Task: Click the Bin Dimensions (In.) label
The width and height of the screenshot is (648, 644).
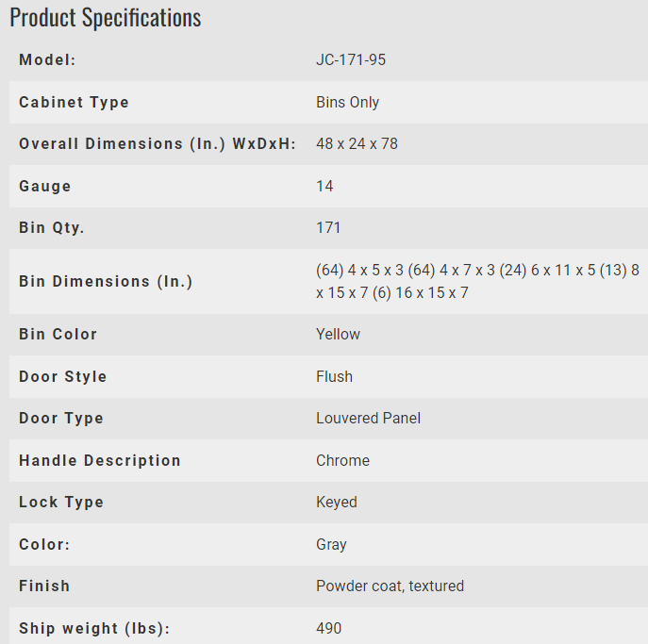Action: click(106, 281)
